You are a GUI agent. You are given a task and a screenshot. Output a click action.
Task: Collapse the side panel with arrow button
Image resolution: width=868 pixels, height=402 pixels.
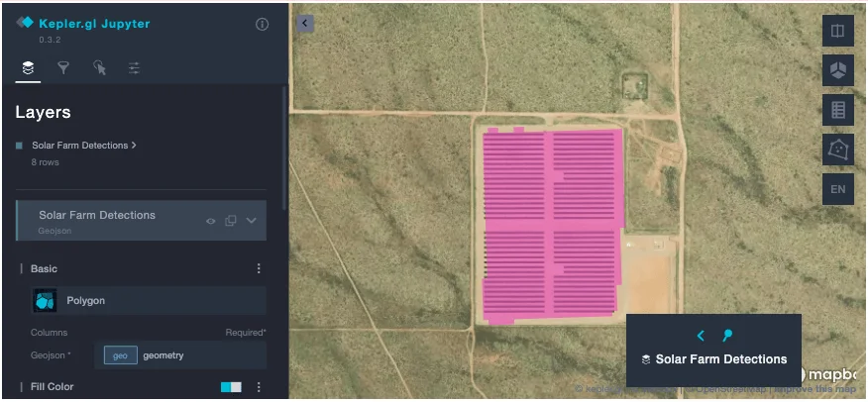point(305,23)
